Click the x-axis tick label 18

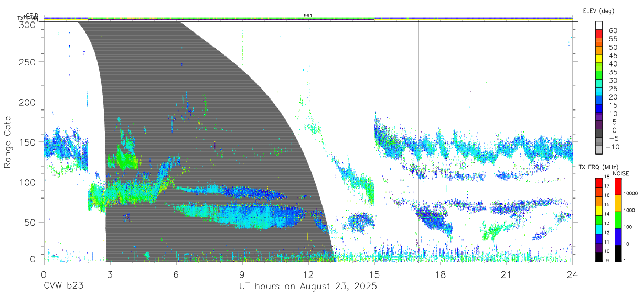pyautogui.click(x=440, y=274)
